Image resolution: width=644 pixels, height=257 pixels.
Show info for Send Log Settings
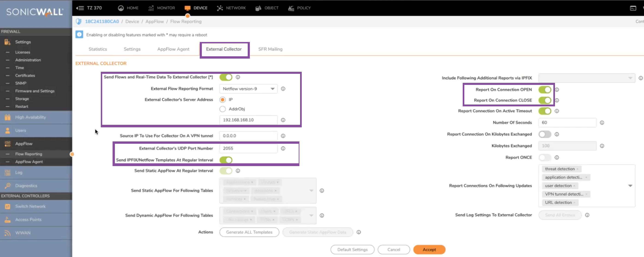pos(587,215)
